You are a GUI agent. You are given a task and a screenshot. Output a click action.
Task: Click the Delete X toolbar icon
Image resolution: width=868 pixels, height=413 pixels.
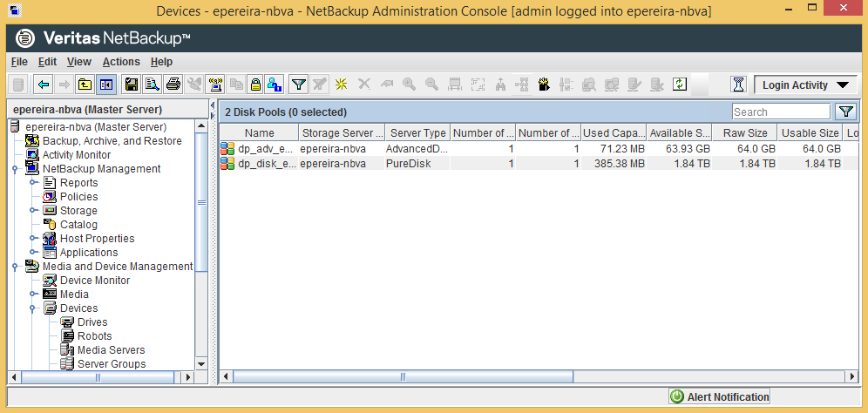pyautogui.click(x=363, y=85)
